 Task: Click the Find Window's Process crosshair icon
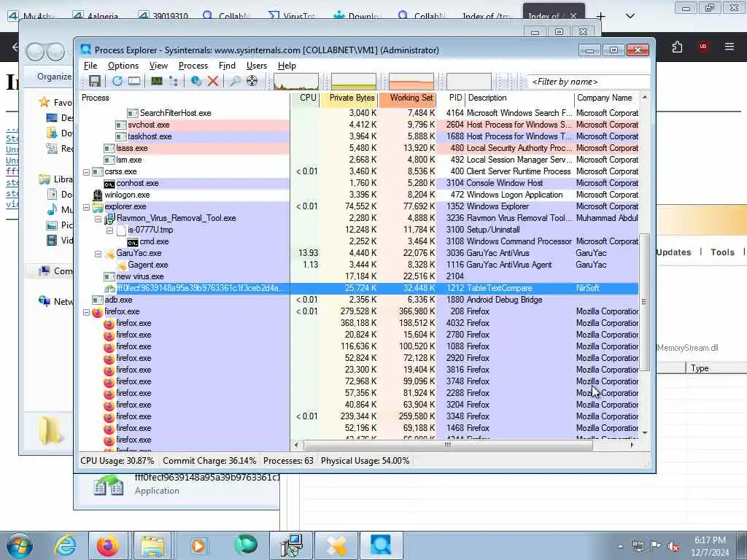tap(252, 81)
